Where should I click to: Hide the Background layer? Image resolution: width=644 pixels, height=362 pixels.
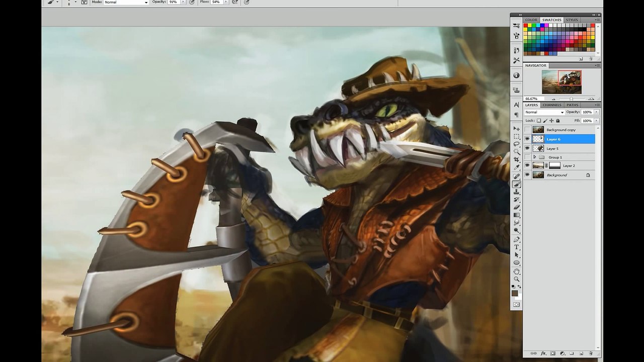point(527,175)
